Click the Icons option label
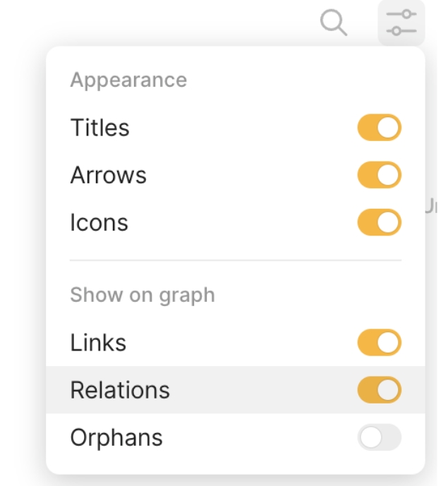 point(99,222)
